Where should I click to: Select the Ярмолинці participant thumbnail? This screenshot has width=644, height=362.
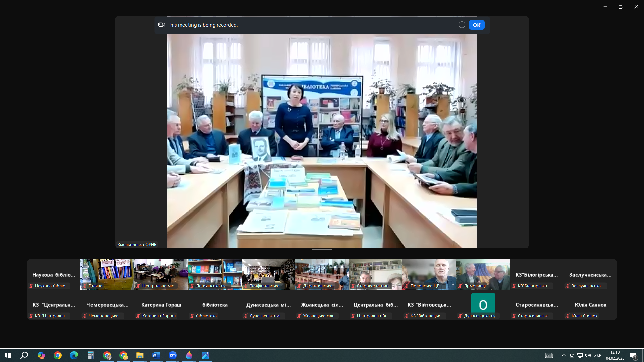pyautogui.click(x=483, y=274)
